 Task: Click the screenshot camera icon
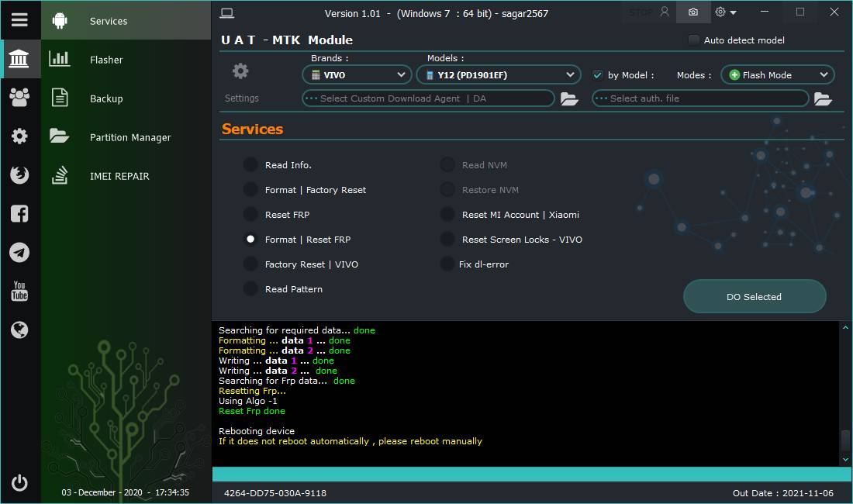[693, 12]
